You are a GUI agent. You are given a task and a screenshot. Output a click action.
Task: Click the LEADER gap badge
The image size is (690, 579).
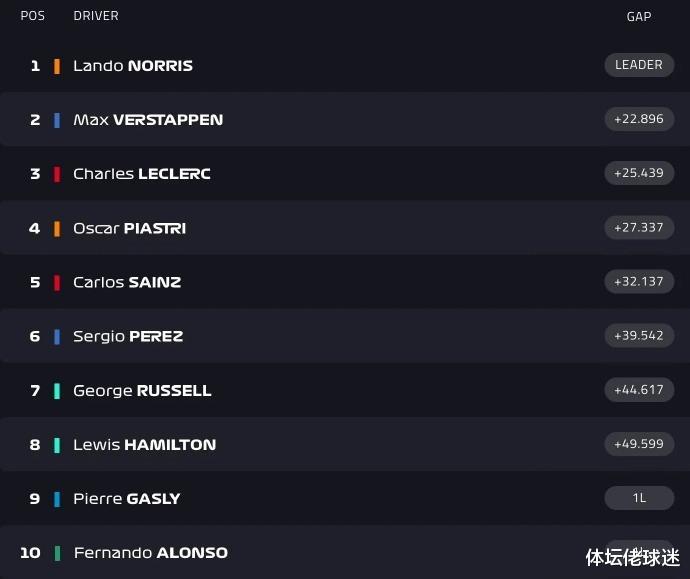tap(639, 65)
